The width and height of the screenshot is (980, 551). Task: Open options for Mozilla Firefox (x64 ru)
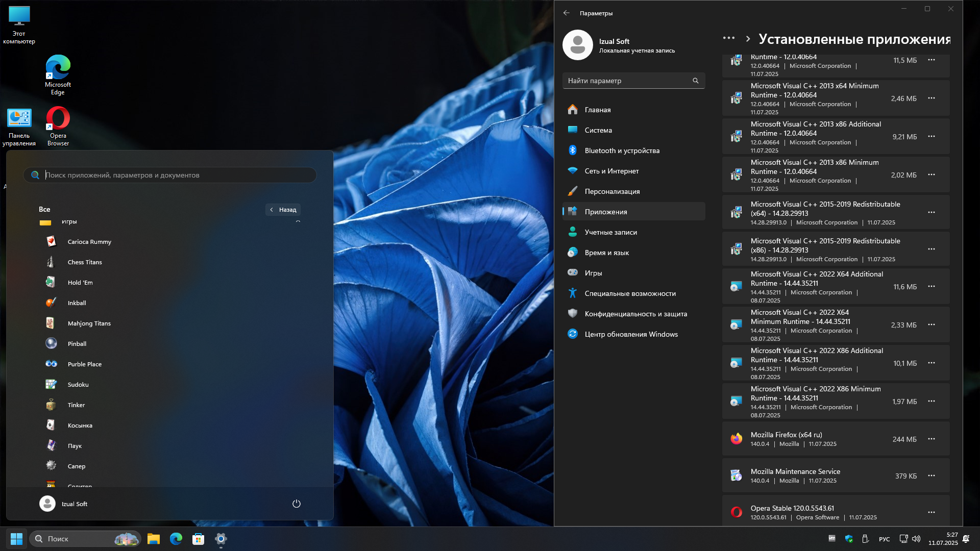(x=932, y=439)
